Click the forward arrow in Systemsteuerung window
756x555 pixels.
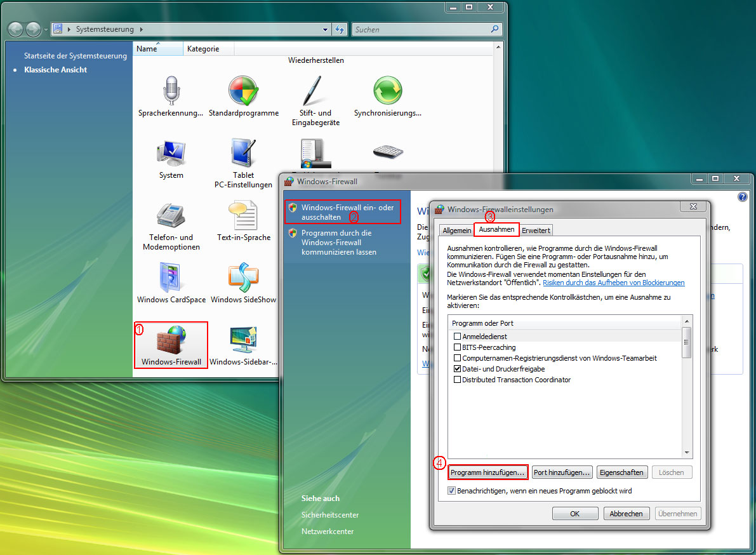click(x=33, y=29)
